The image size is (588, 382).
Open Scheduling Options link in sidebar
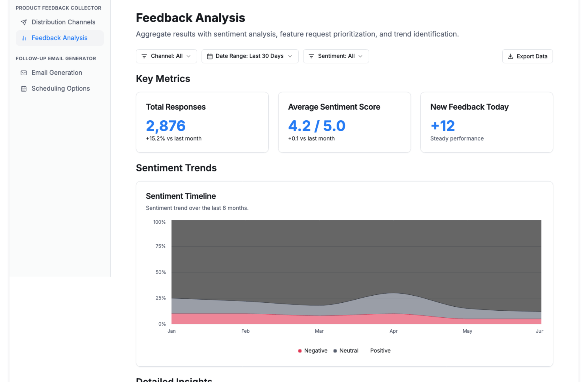[x=61, y=89]
